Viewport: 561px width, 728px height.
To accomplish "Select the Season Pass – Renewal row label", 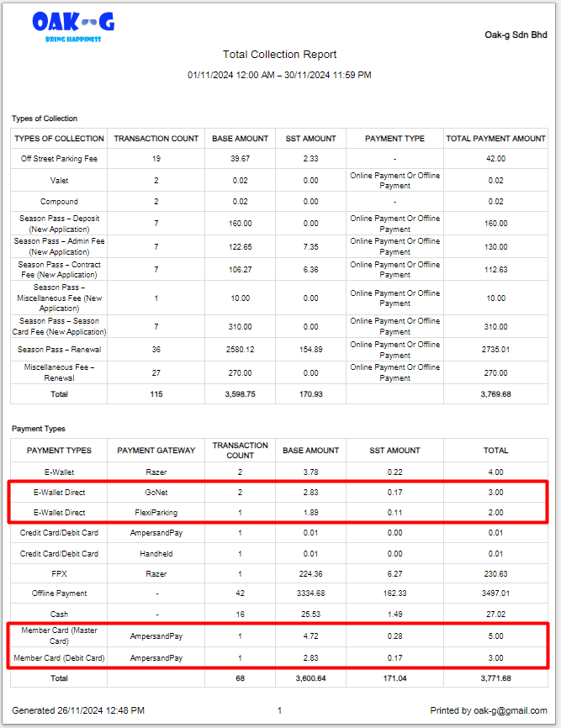I will click(59, 350).
